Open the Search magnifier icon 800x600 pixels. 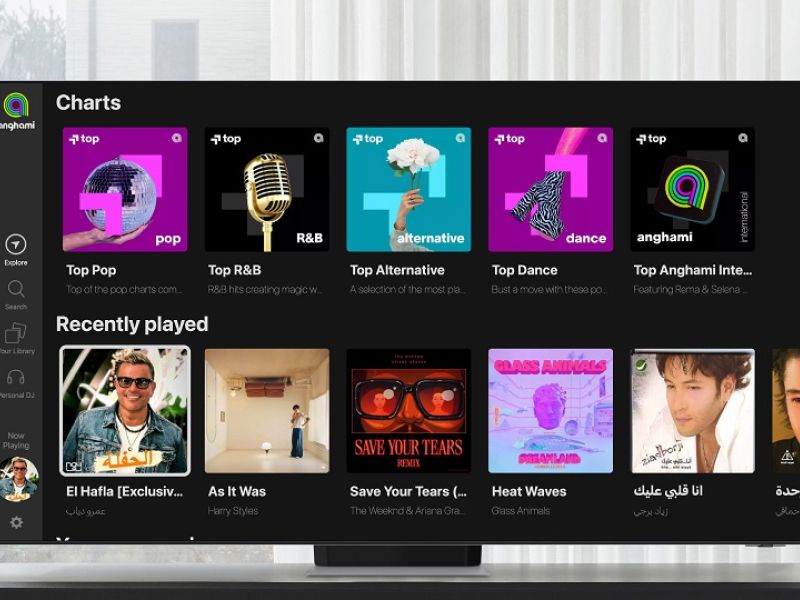(x=16, y=289)
